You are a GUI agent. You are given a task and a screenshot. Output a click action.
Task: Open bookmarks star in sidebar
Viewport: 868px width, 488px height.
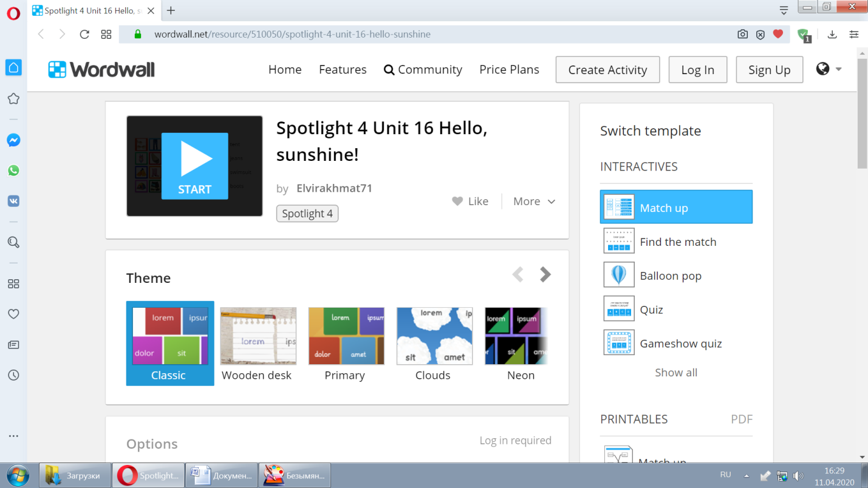click(x=13, y=98)
